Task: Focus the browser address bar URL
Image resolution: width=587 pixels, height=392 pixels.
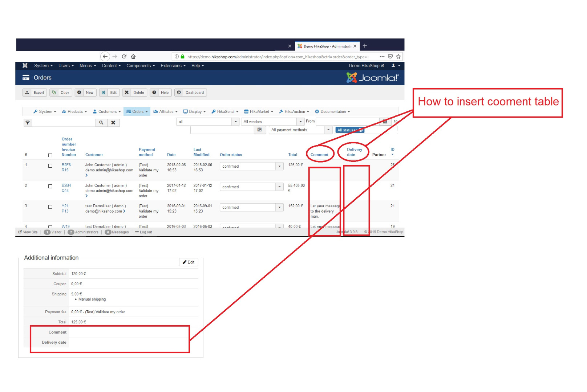Action: tap(278, 57)
